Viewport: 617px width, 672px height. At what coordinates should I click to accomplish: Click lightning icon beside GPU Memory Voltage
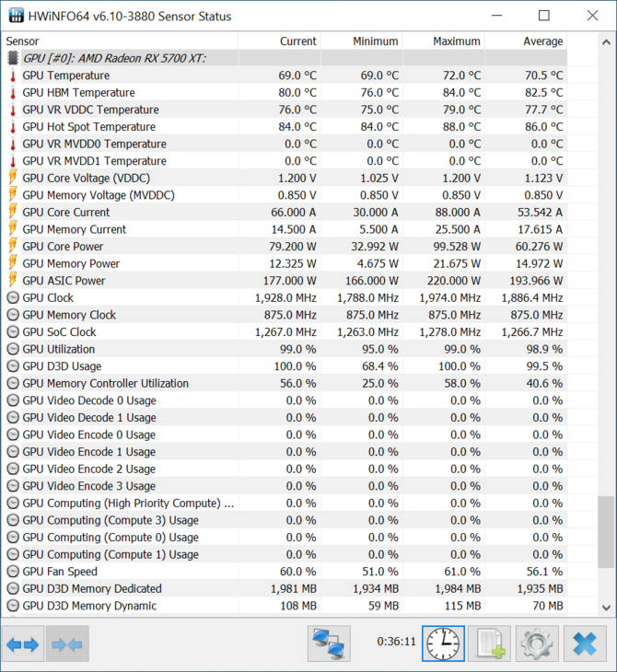(13, 195)
